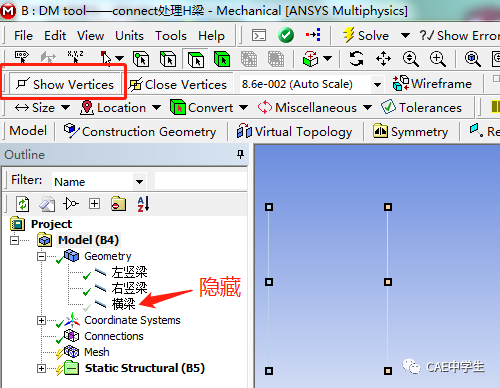500x388 pixels.
Task: Open the Solve dropdown arrow
Action: [x=405, y=35]
